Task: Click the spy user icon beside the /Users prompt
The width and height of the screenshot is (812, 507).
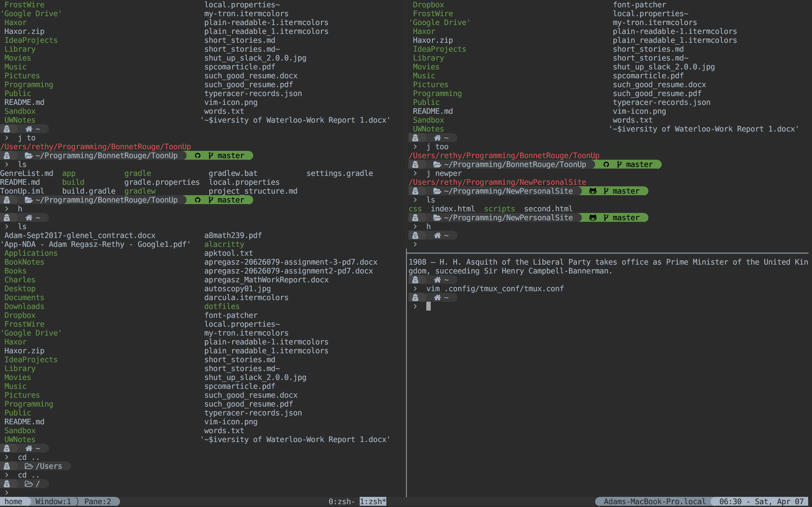Action: click(x=7, y=466)
